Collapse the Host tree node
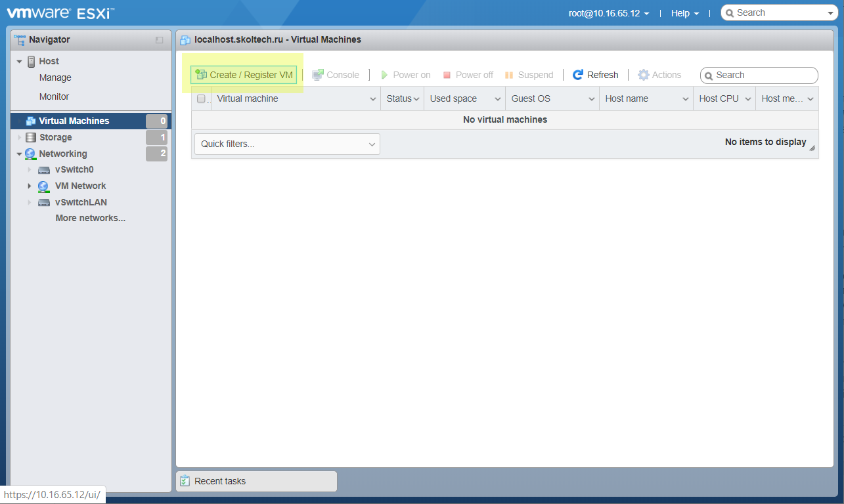 pyautogui.click(x=20, y=61)
